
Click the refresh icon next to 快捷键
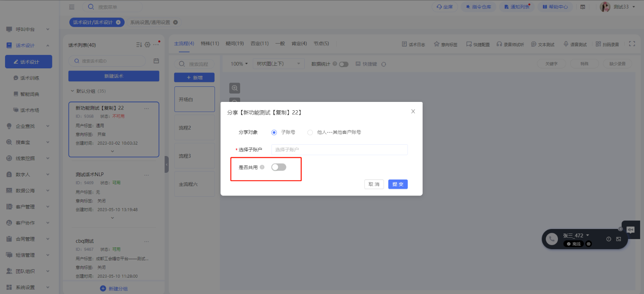tap(383, 64)
